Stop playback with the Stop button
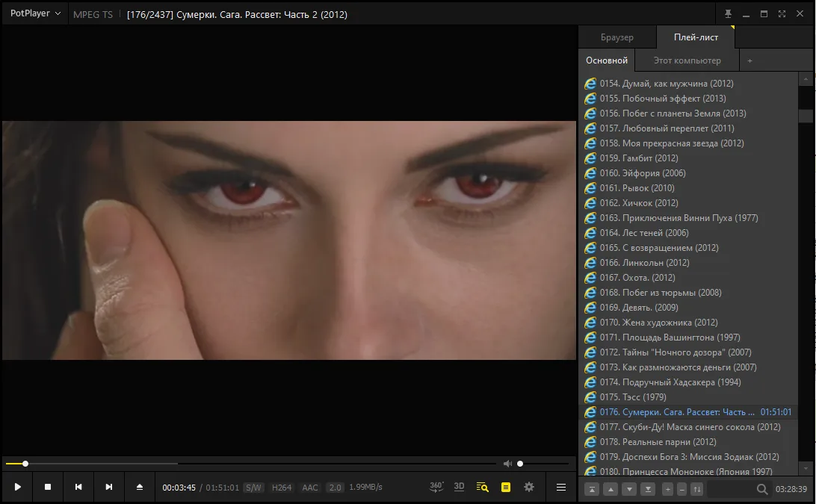Viewport: 816px width, 504px height. click(48, 488)
